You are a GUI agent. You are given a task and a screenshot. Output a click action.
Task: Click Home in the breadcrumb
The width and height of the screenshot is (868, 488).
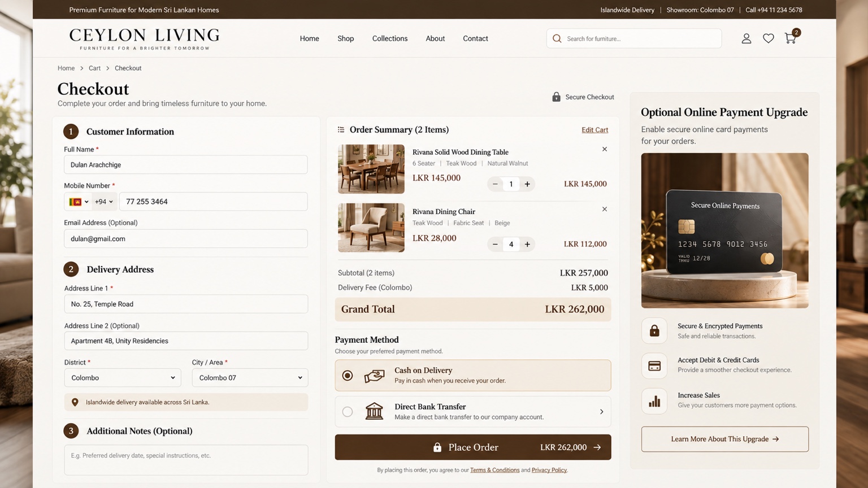(66, 68)
